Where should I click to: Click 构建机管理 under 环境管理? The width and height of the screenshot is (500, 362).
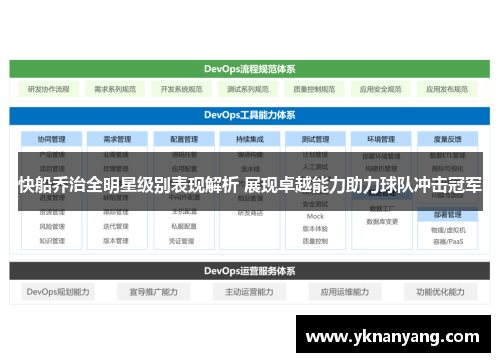(x=381, y=169)
